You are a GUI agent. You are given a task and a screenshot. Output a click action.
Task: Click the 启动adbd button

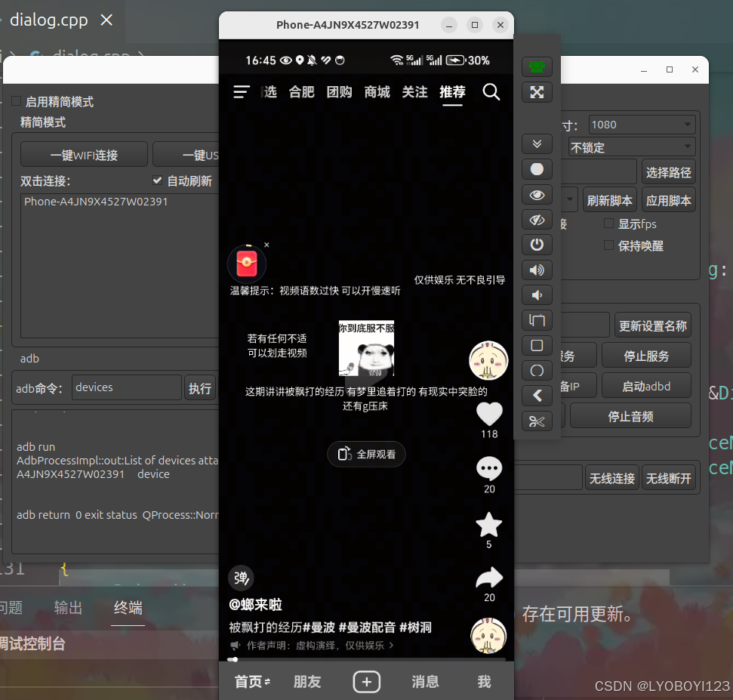646,386
